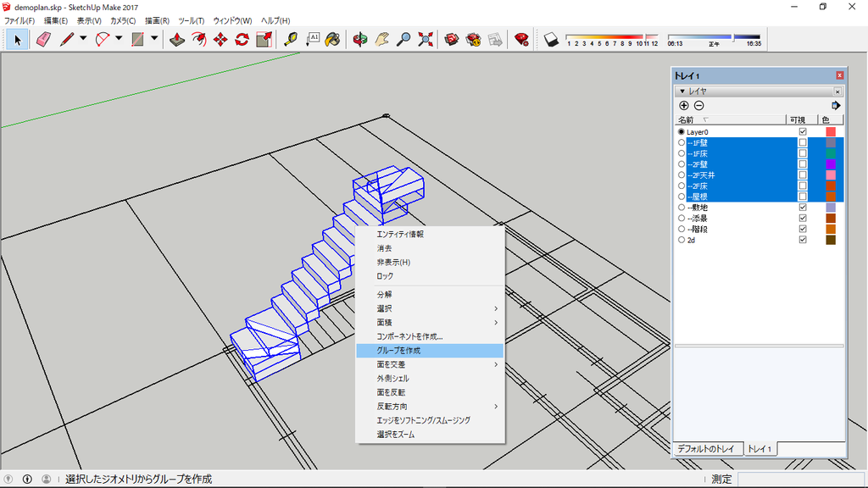Image resolution: width=868 pixels, height=488 pixels.
Task: Open the Extension Warehouse icon
Action: click(473, 39)
